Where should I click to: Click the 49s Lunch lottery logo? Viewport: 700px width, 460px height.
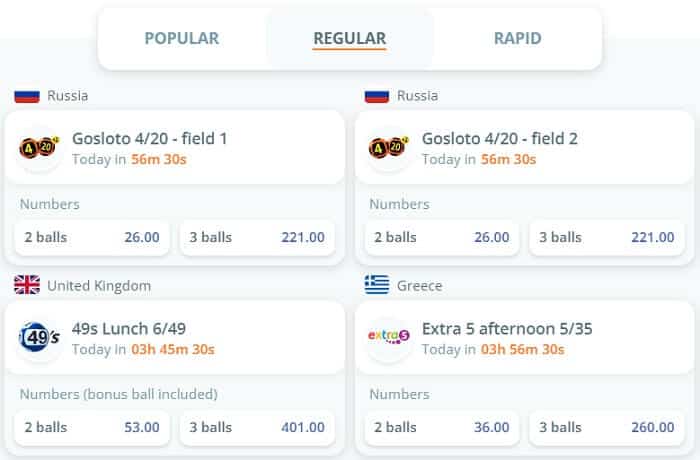point(40,338)
